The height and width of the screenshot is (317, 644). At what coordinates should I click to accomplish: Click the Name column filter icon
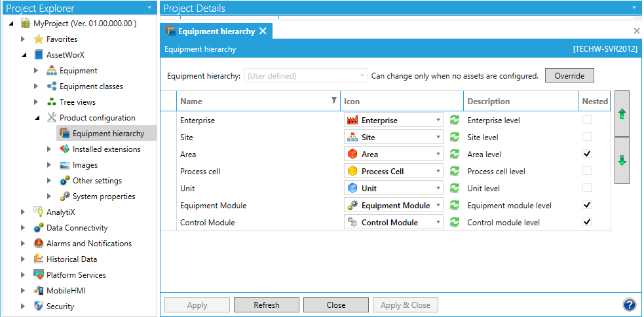pos(333,101)
